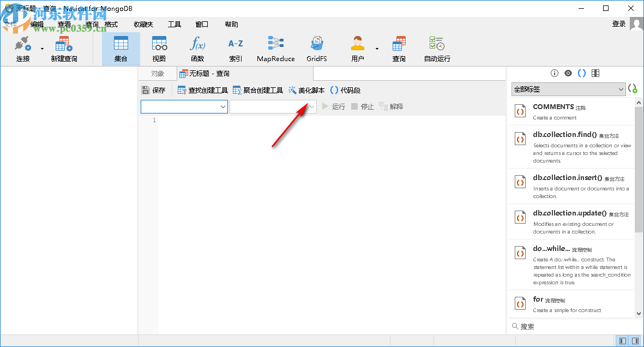
Task: Click the snippet search (搜索) field
Action: click(575, 326)
